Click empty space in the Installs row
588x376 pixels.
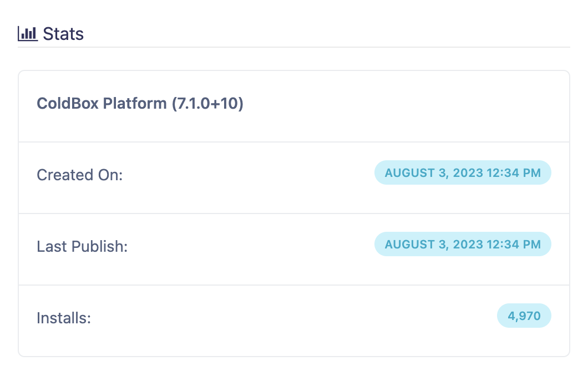[x=277, y=318]
